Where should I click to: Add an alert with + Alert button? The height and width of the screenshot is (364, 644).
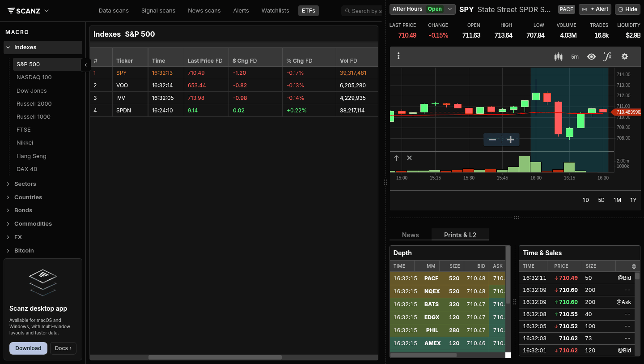[x=595, y=9]
